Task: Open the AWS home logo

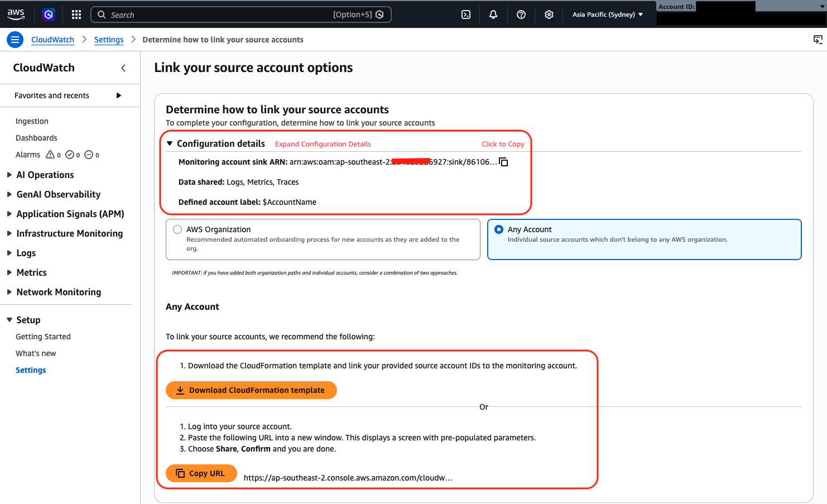Action: click(x=16, y=15)
